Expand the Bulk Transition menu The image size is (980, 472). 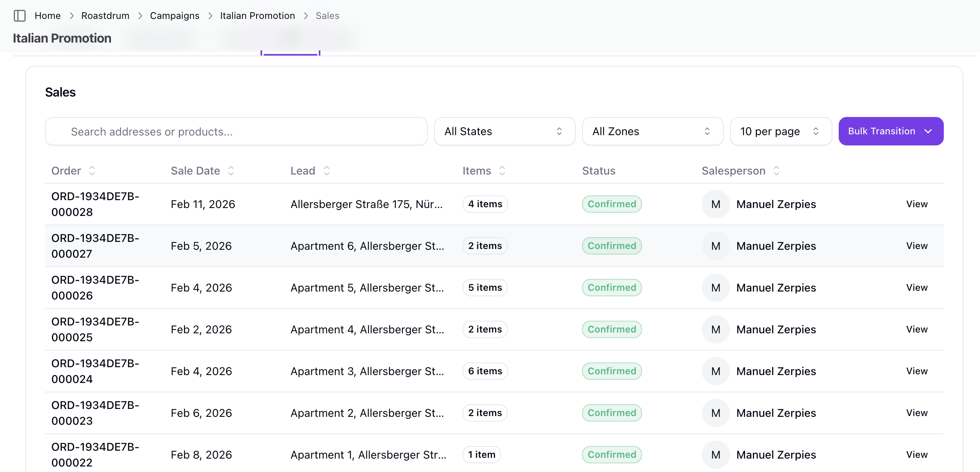[x=891, y=131]
